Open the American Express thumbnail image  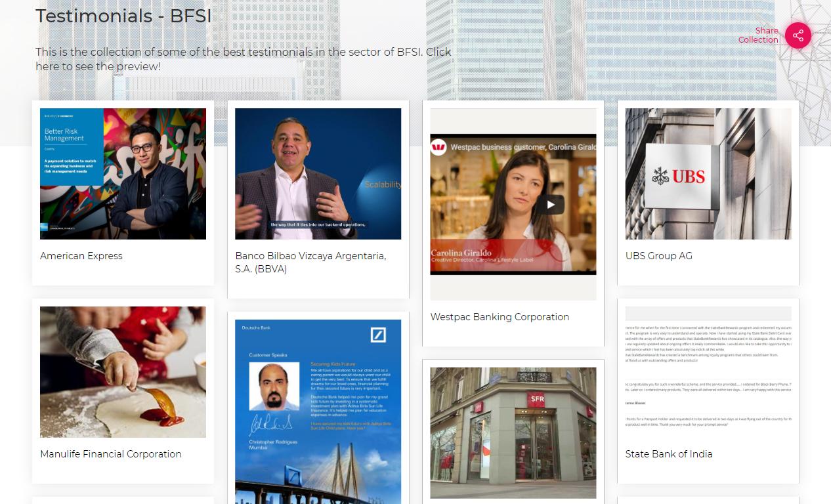(123, 174)
